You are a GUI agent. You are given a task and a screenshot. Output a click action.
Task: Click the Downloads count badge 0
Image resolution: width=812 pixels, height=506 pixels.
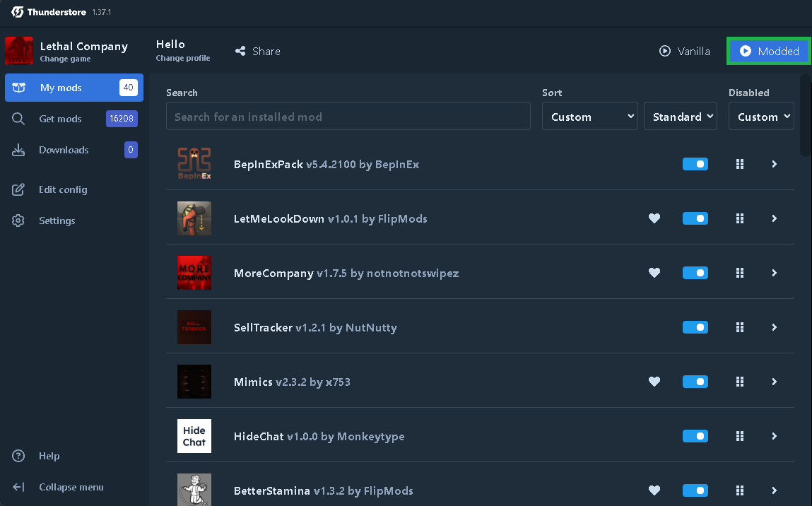click(x=131, y=150)
